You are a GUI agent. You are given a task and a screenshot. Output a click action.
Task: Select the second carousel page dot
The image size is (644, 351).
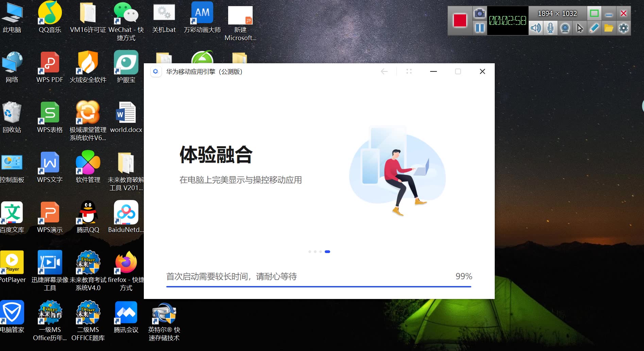pyautogui.click(x=315, y=252)
